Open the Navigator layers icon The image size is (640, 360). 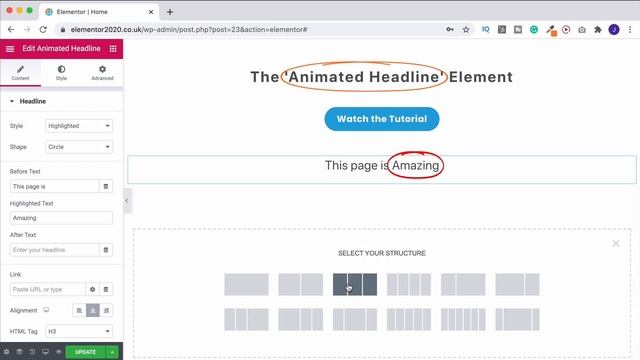point(19,352)
